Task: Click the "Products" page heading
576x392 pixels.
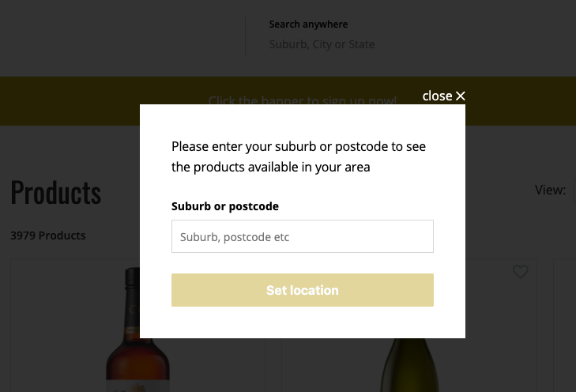Action: (56, 192)
